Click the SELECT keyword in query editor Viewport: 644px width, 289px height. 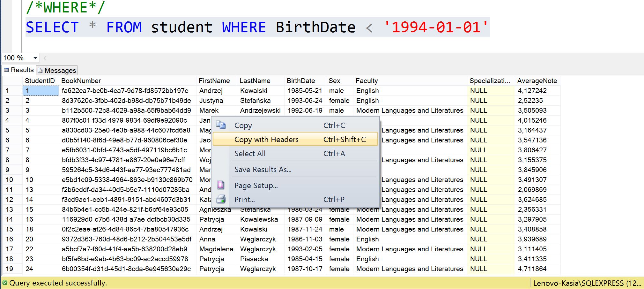click(52, 27)
